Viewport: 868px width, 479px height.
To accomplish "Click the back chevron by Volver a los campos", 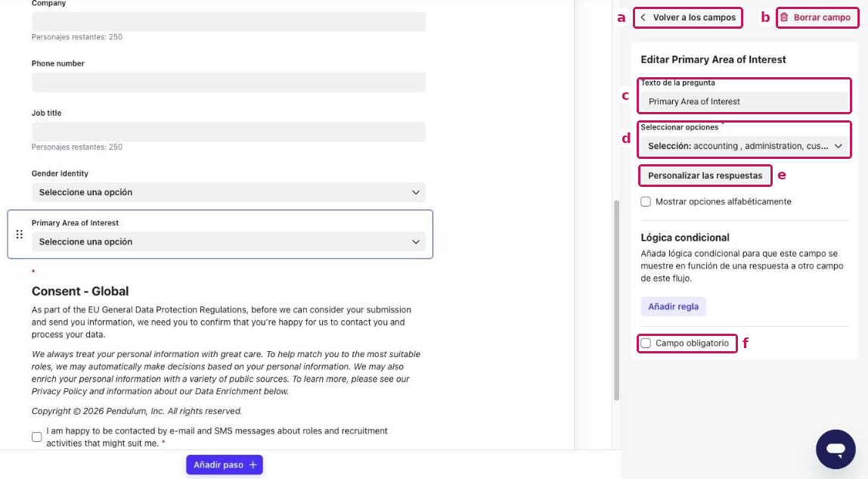I will [643, 17].
